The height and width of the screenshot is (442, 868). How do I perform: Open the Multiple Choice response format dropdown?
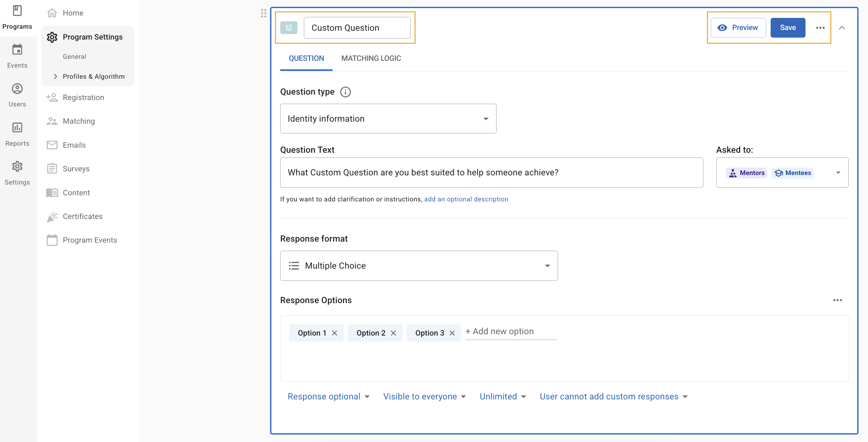coord(419,266)
